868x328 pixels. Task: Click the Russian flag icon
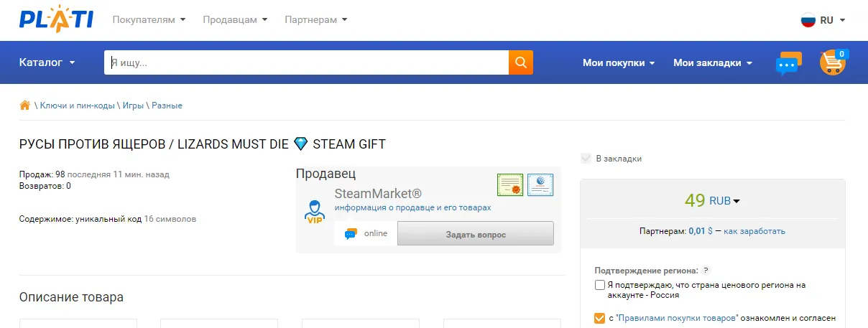tap(808, 20)
